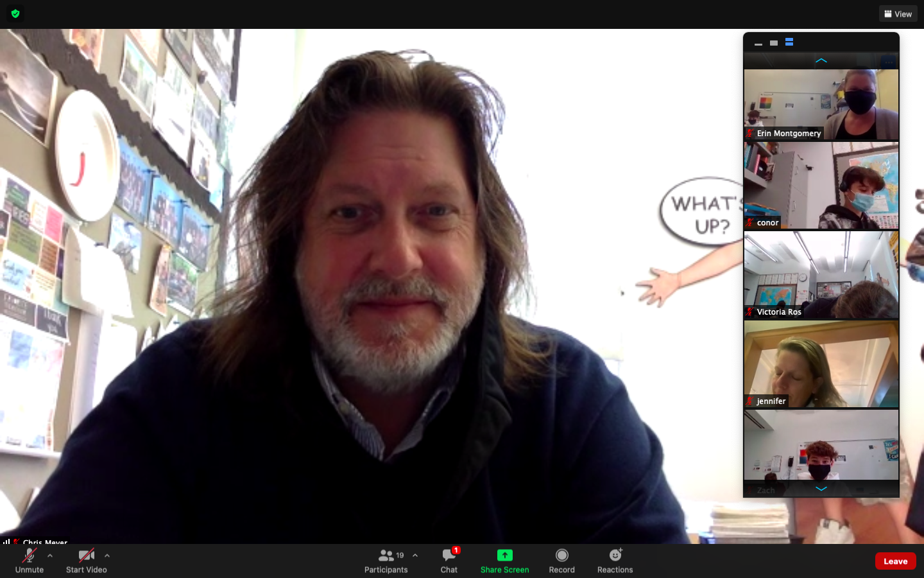The width and height of the screenshot is (924, 578).
Task: Expand participants options arrow
Action: 415,556
